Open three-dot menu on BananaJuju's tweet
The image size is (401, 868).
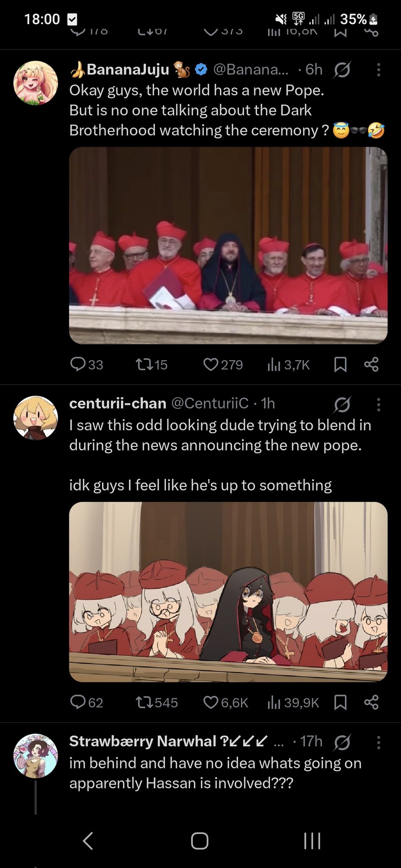click(x=379, y=70)
